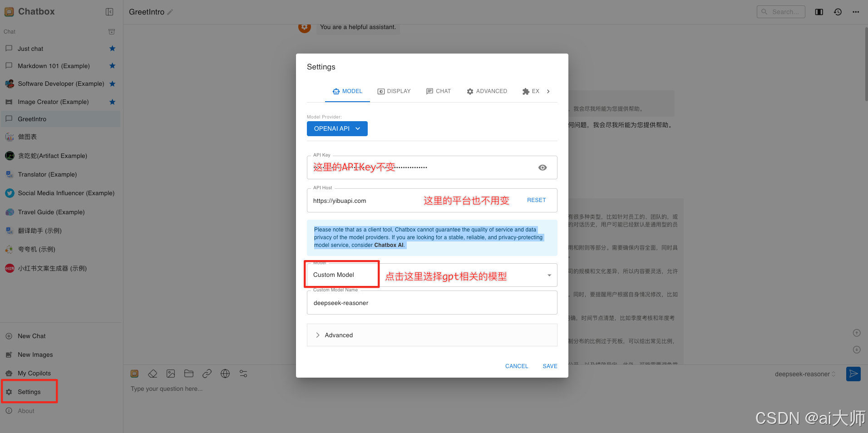Open Social Media Influencer (Example) chat
This screenshot has width=868, height=433.
pyautogui.click(x=60, y=193)
